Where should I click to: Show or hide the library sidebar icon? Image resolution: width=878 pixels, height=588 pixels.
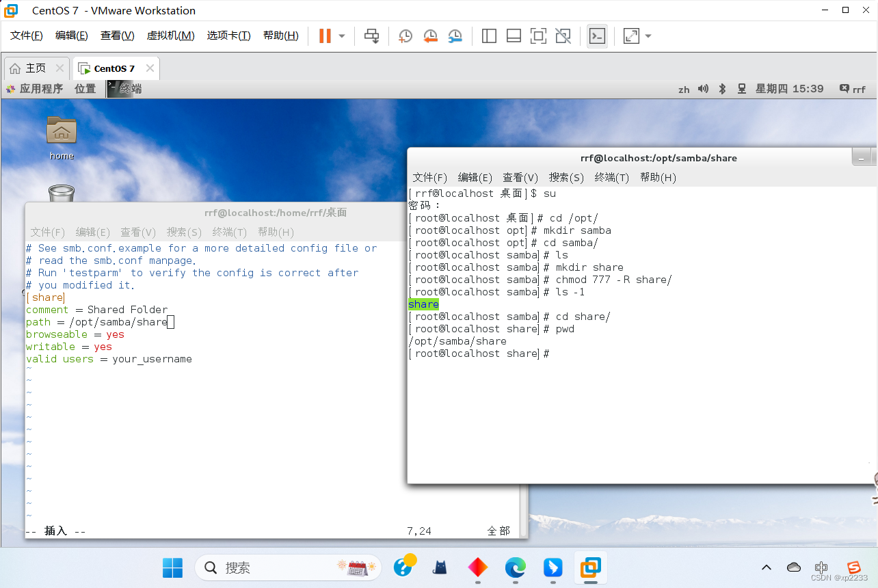[x=489, y=36]
